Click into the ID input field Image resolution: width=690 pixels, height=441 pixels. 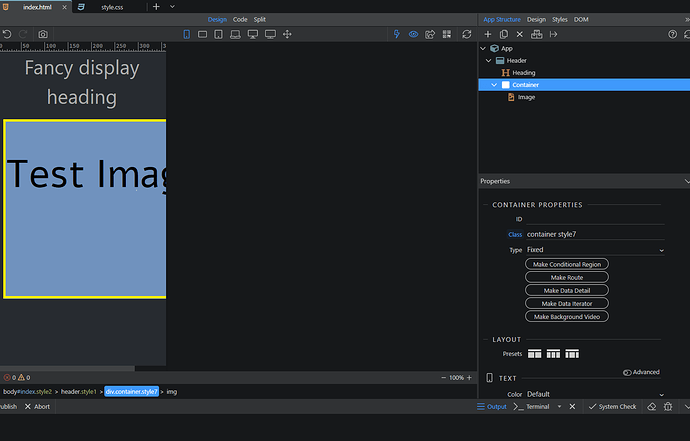point(595,219)
